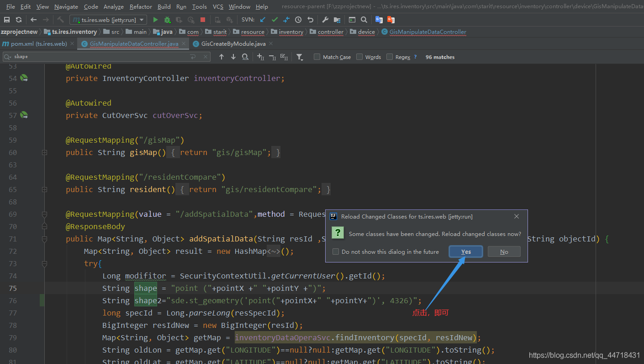
Task: Open the File menu
Action: tap(11, 7)
